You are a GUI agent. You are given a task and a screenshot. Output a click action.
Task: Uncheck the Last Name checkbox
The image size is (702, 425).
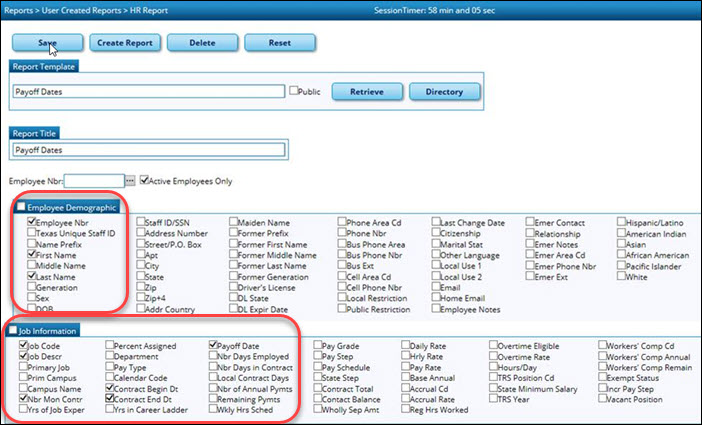click(31, 275)
